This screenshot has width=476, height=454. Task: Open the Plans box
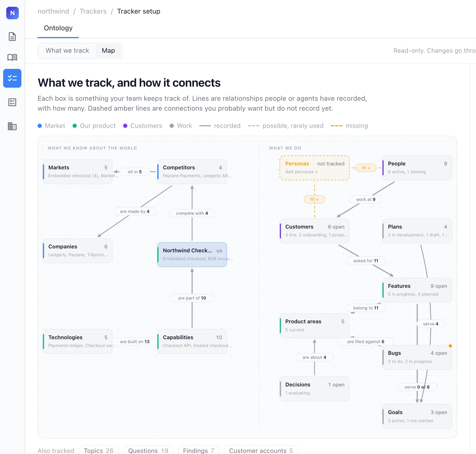click(417, 231)
